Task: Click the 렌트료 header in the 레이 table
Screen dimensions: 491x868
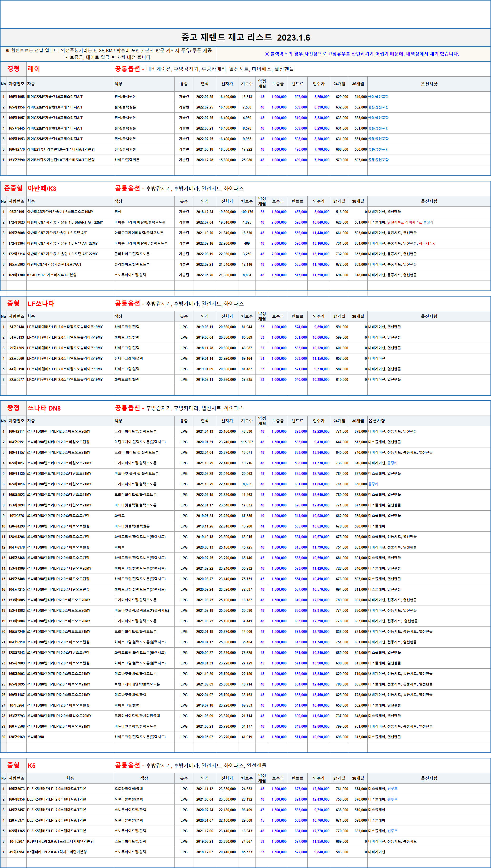Action: [297, 84]
